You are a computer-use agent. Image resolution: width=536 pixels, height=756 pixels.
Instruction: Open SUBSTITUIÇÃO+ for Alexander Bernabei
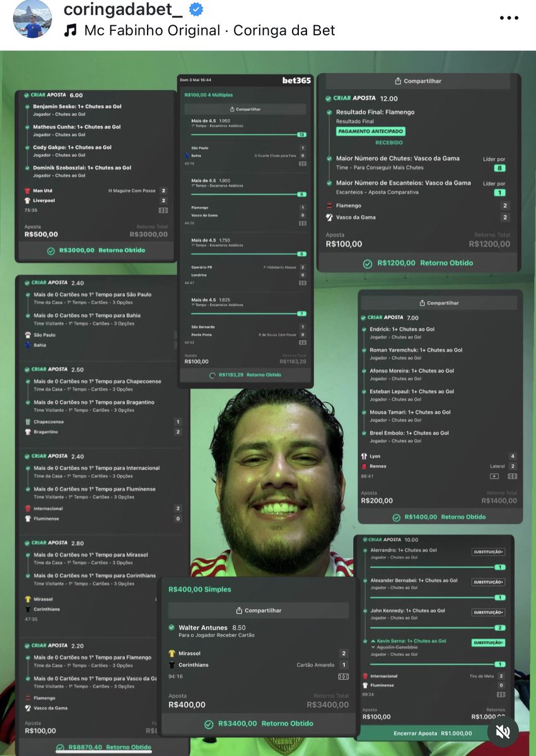point(489,582)
